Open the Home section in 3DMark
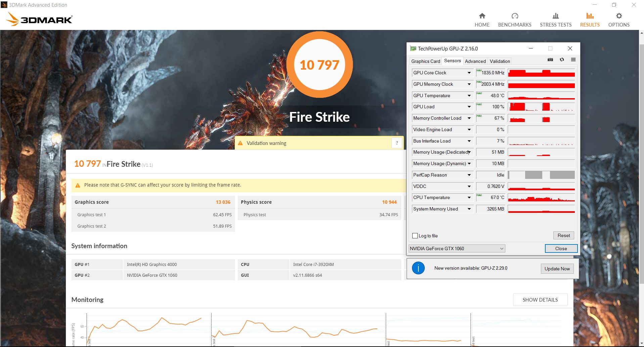Screen dimensions: 644x347 pos(482,20)
